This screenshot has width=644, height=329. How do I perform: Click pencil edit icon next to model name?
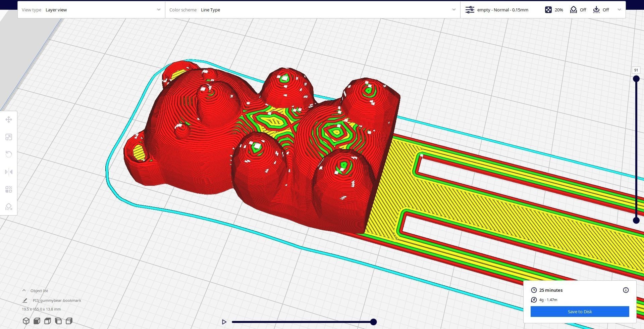pyautogui.click(x=25, y=300)
